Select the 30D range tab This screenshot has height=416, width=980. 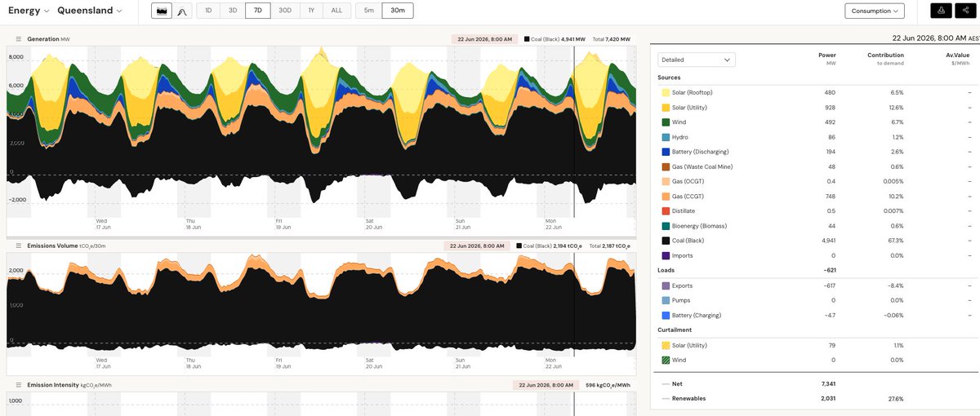(285, 11)
